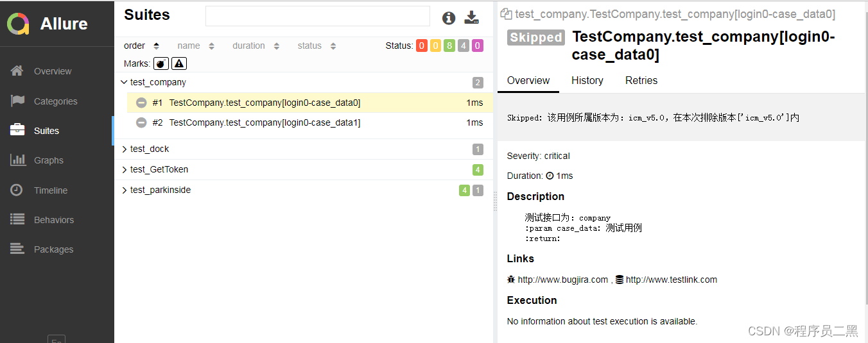Click gray badge 1 on test_parkinside
Viewport: 868px width, 343px height.
(478, 190)
